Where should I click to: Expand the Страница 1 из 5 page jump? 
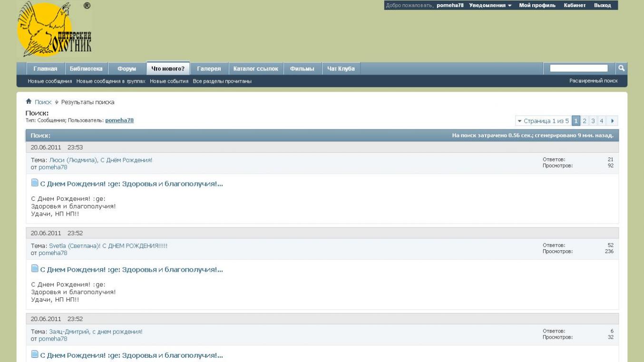click(x=543, y=121)
